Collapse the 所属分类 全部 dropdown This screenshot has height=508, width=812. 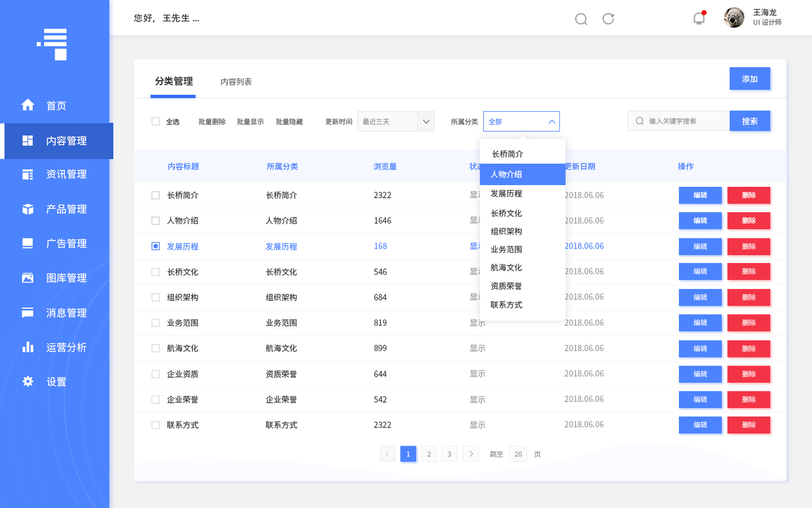(521, 121)
